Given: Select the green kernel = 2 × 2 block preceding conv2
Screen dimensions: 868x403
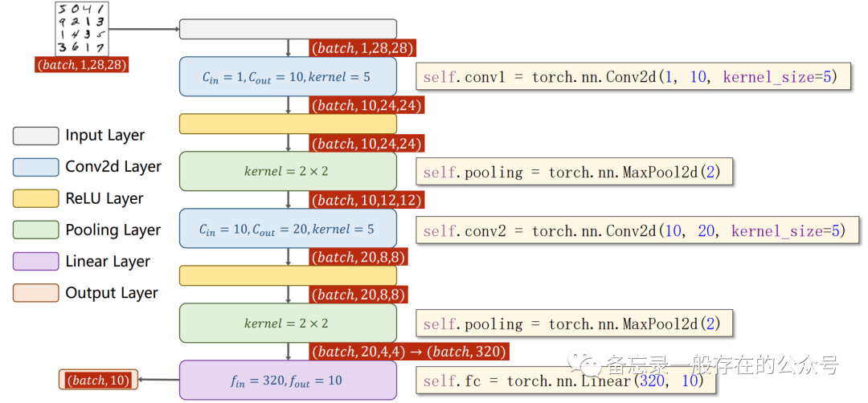Looking at the screenshot, I should click(288, 171).
